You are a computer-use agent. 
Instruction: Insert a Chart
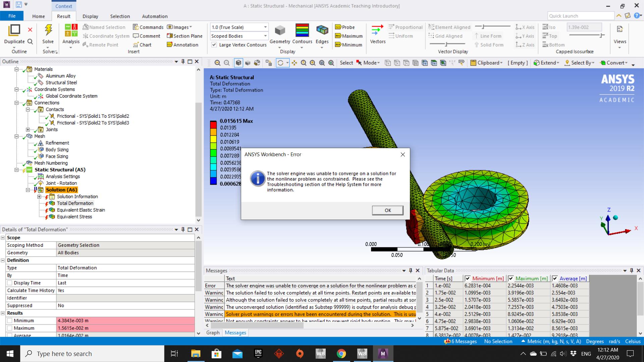[x=142, y=45]
